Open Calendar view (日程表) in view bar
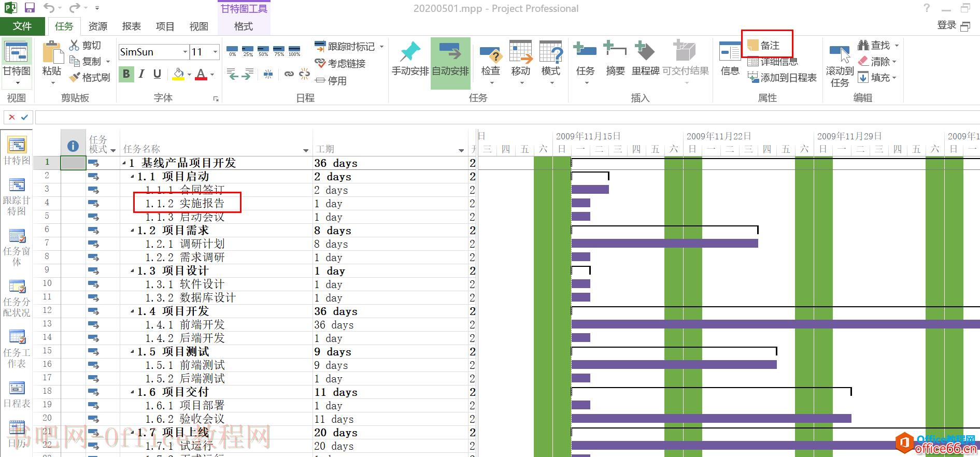This screenshot has width=980, height=457. 17,394
